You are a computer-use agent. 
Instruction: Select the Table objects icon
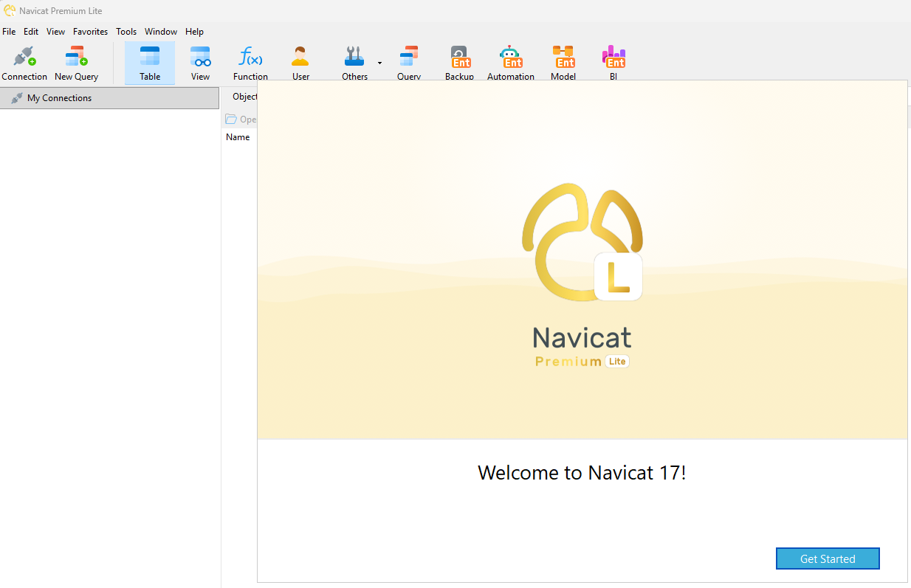[x=150, y=63]
